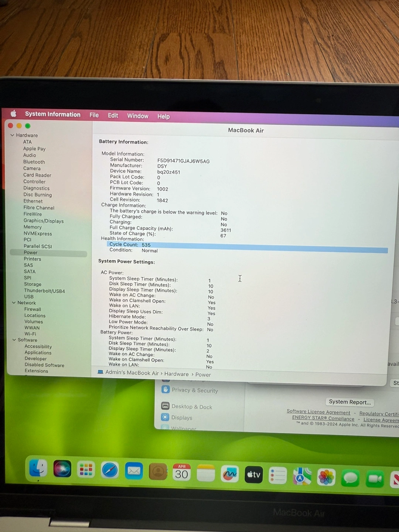Open the Notes app in the Dock

(x=206, y=473)
